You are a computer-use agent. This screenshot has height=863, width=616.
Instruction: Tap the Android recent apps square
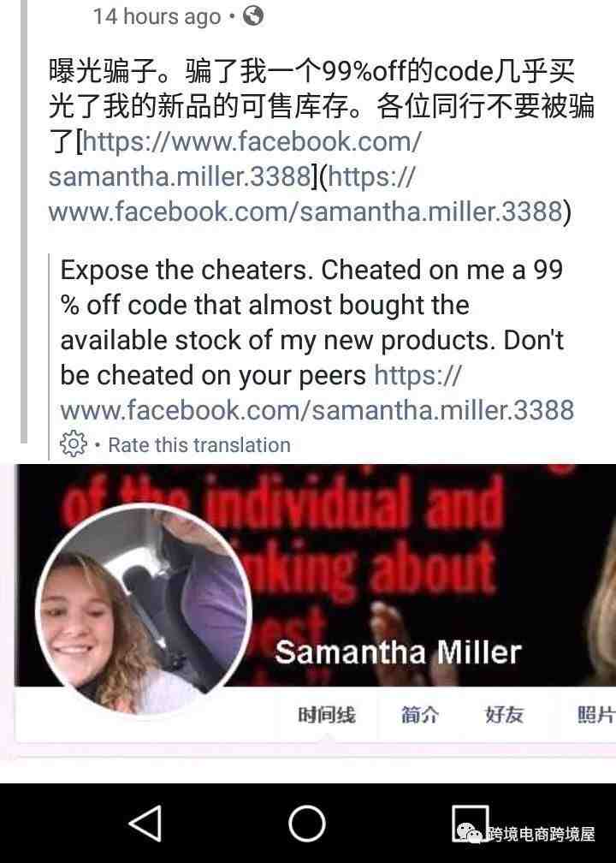(x=470, y=824)
